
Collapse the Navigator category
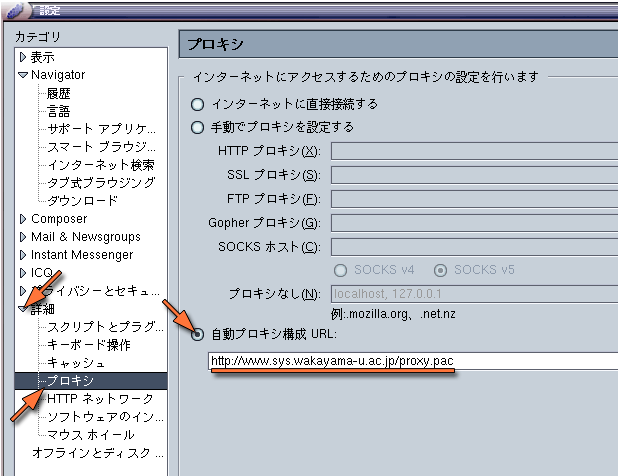click(x=23, y=74)
